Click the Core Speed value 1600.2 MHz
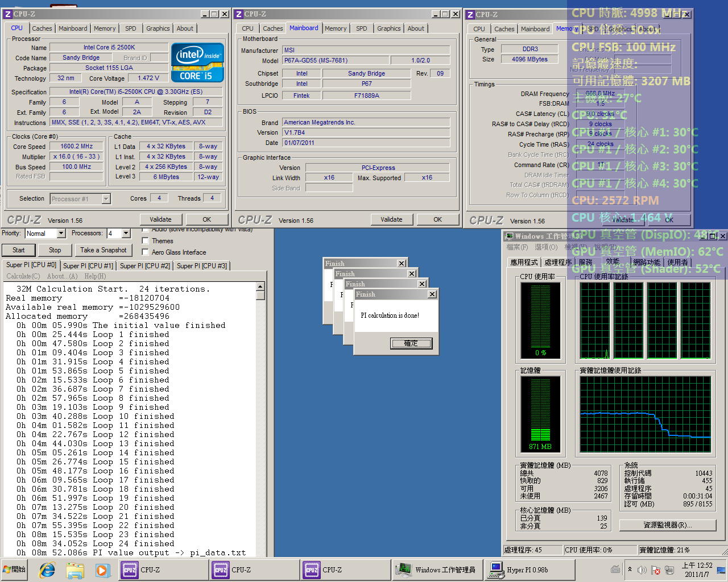Image resolution: width=728 pixels, height=582 pixels. click(x=77, y=146)
